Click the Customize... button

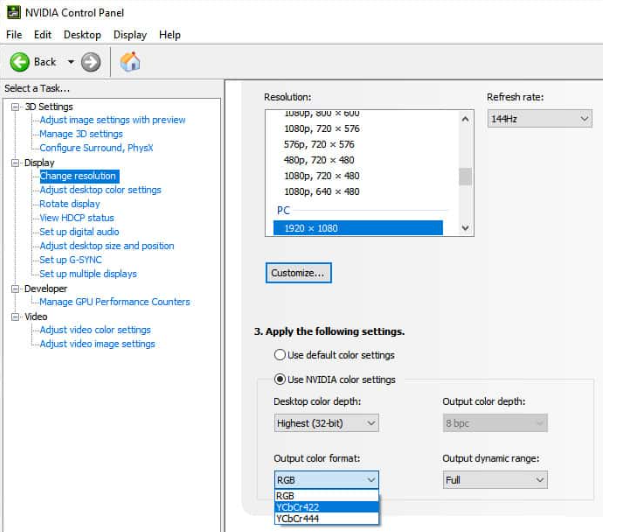pos(298,273)
